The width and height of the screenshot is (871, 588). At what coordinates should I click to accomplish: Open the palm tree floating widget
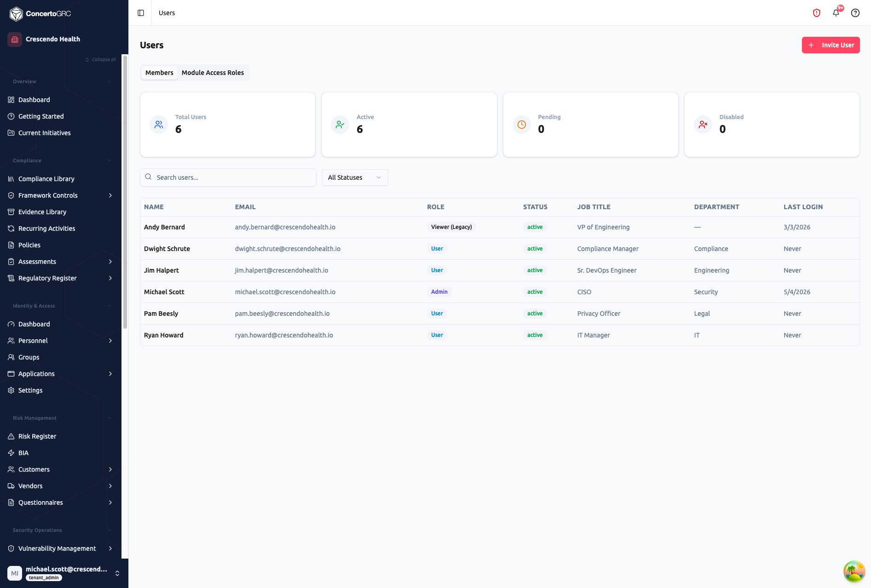pyautogui.click(x=854, y=571)
